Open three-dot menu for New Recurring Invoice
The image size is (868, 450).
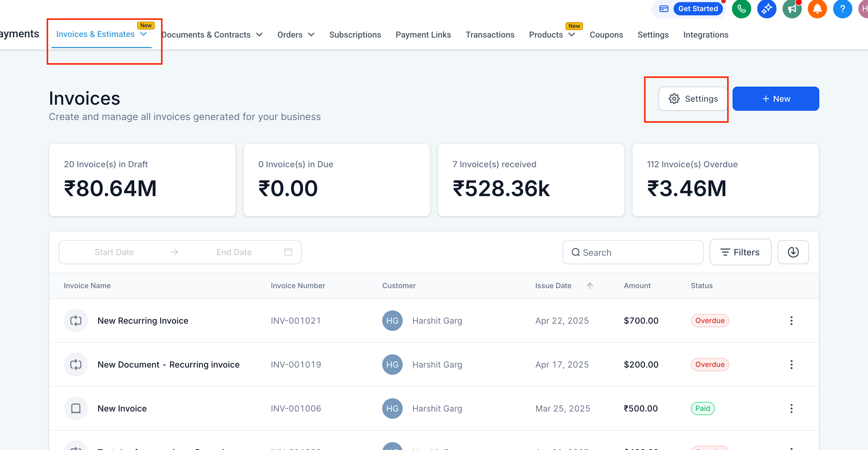click(x=791, y=320)
